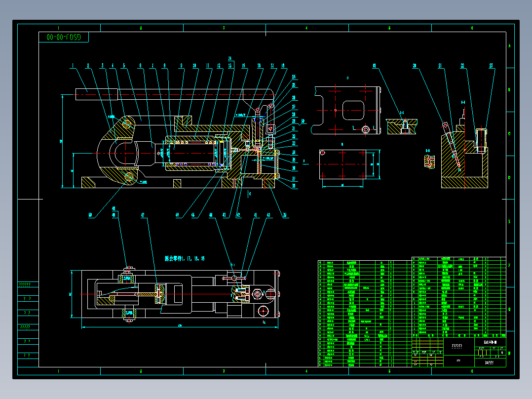Click part callout number 21 in the section view
This screenshot has height=399, width=532.
point(440,66)
